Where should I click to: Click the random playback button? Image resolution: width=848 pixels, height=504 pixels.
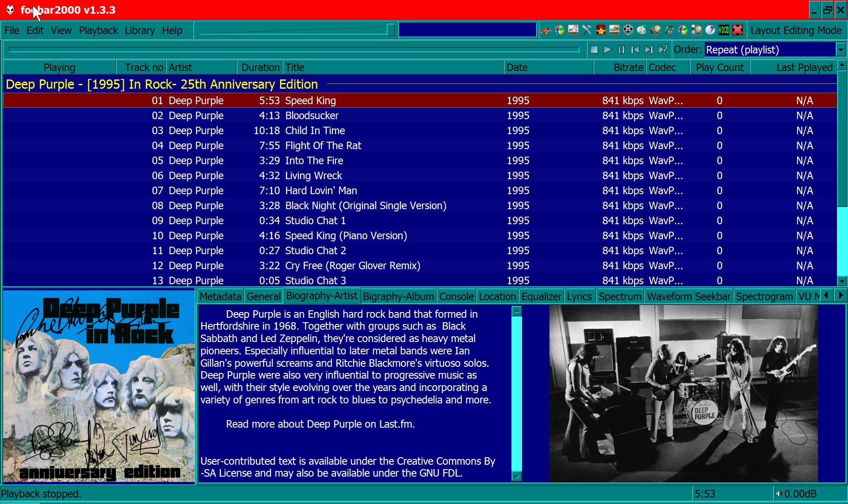pyautogui.click(x=662, y=50)
